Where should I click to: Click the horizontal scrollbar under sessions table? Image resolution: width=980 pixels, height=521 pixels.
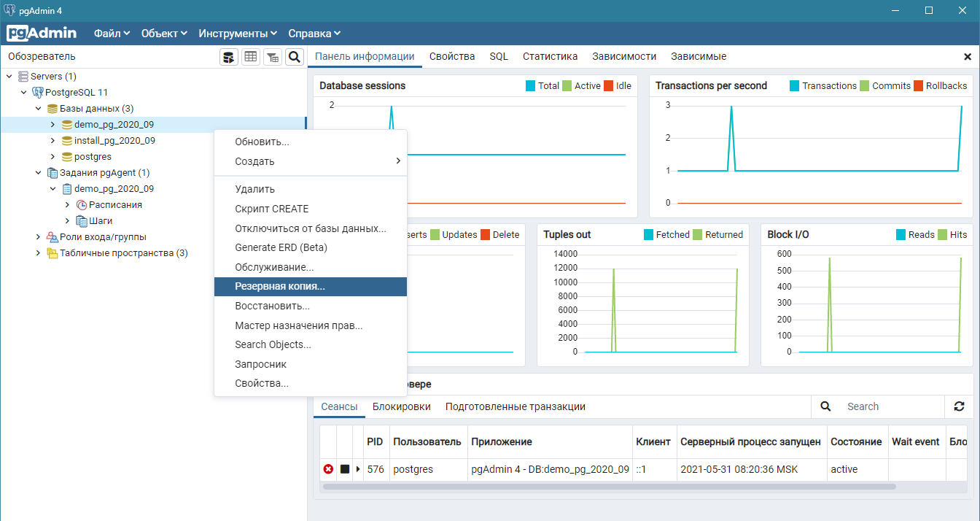click(609, 486)
